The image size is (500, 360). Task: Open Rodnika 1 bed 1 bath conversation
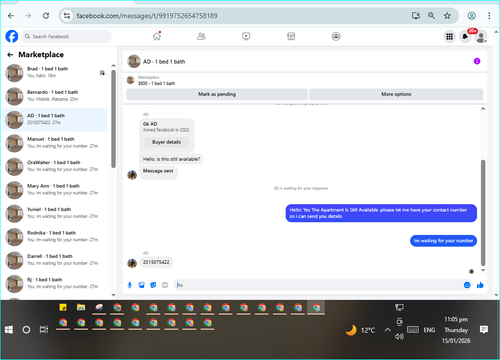click(55, 237)
